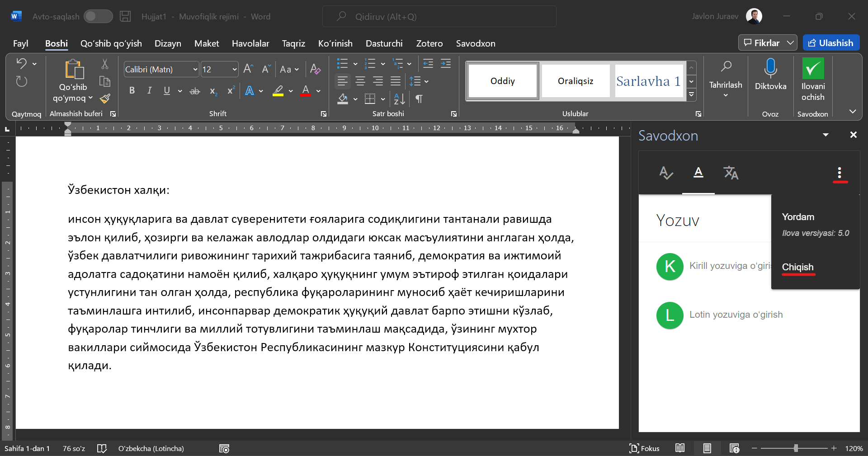
Task: Click the Qidiruv search box
Action: (439, 17)
